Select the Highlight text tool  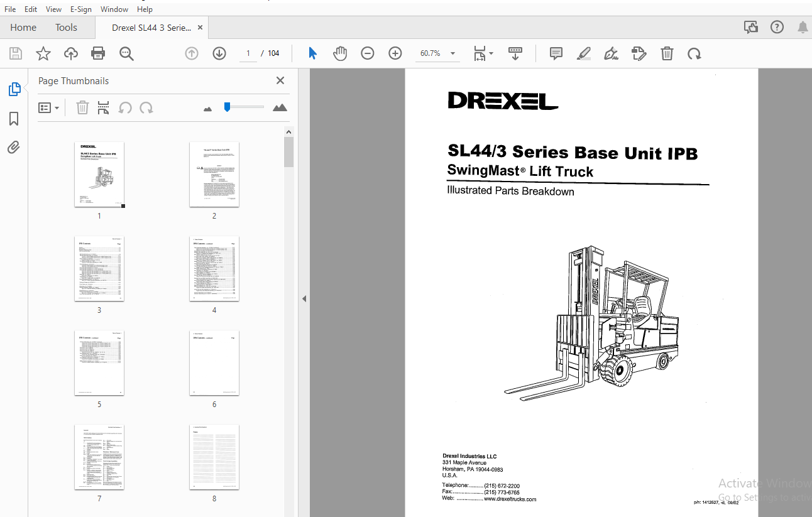click(584, 53)
